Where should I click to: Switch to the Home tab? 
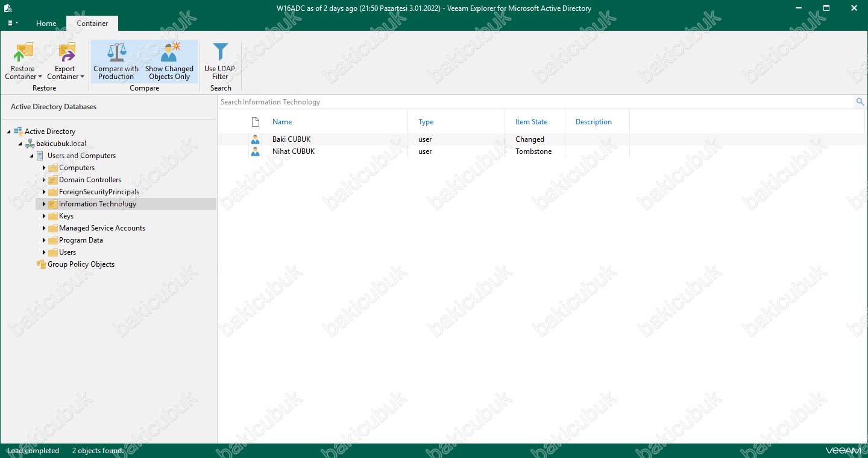tap(46, 24)
